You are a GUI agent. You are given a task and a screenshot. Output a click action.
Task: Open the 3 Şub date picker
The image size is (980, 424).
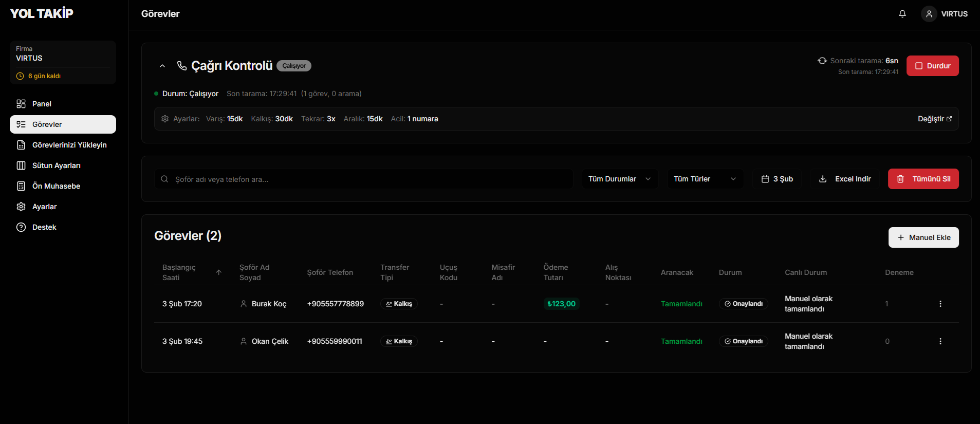(x=777, y=179)
